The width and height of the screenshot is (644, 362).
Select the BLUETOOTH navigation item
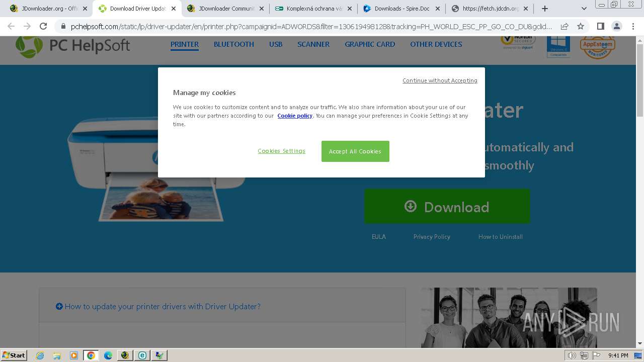(234, 44)
